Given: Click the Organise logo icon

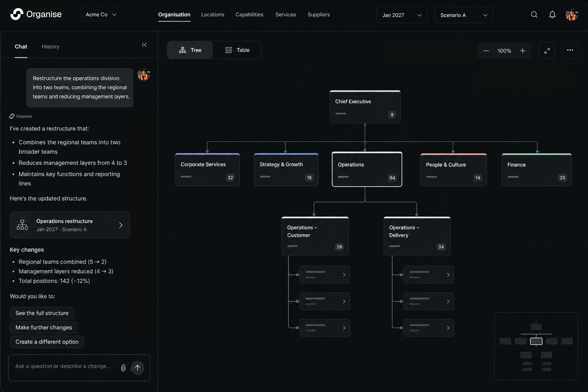Looking at the screenshot, I should pyautogui.click(x=17, y=14).
